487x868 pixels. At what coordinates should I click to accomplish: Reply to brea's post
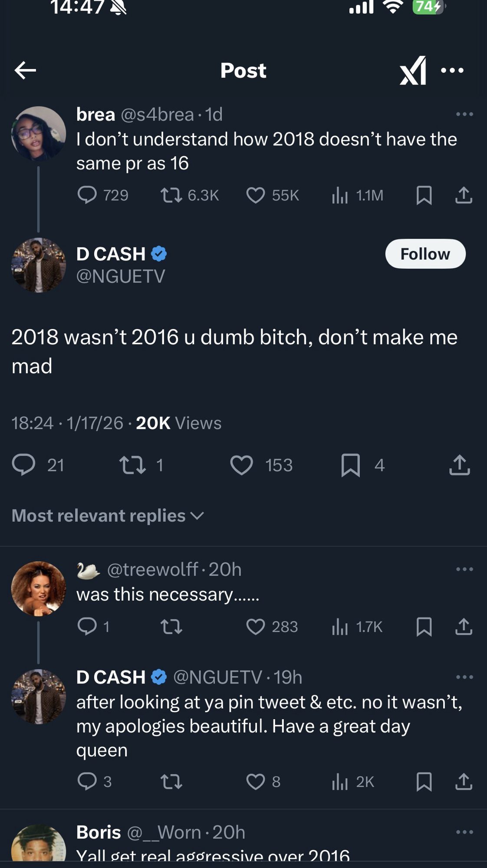pyautogui.click(x=87, y=195)
